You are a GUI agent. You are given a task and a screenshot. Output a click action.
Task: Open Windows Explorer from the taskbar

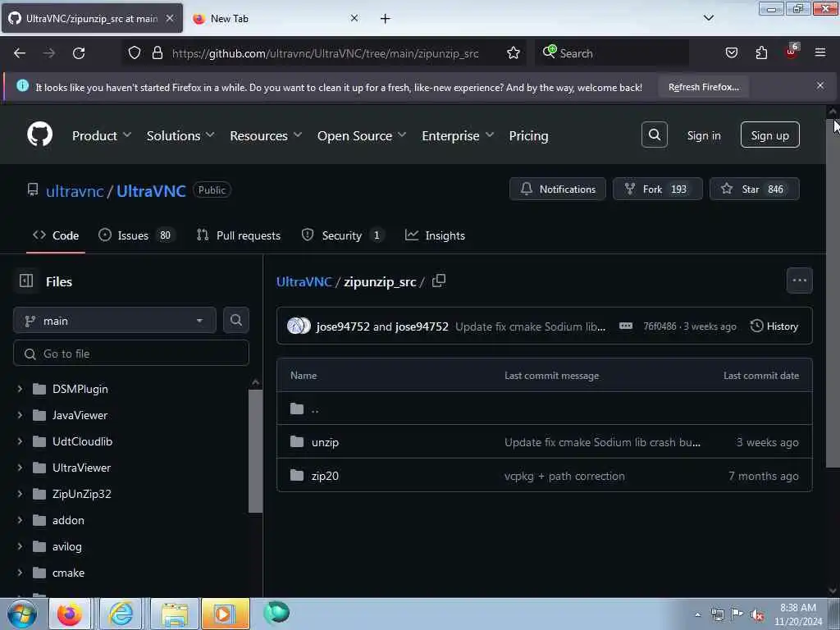click(175, 614)
